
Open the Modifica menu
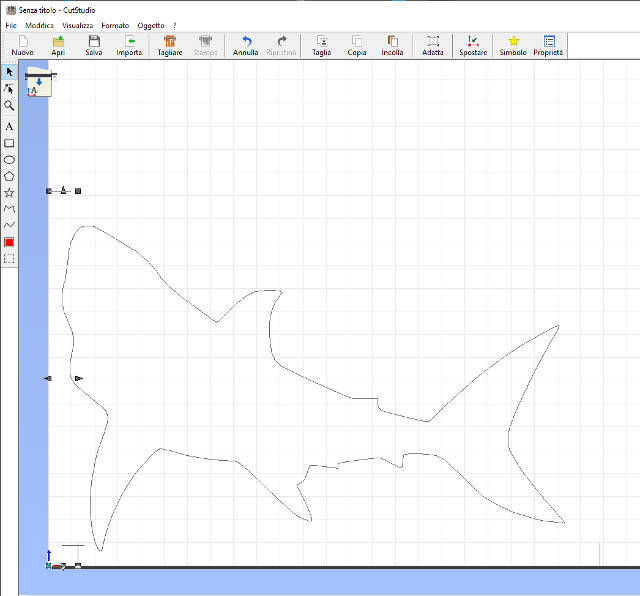39,25
